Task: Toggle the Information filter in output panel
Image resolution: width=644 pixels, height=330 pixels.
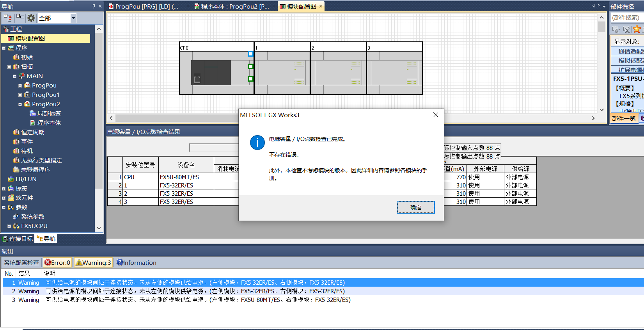Action: [137, 262]
